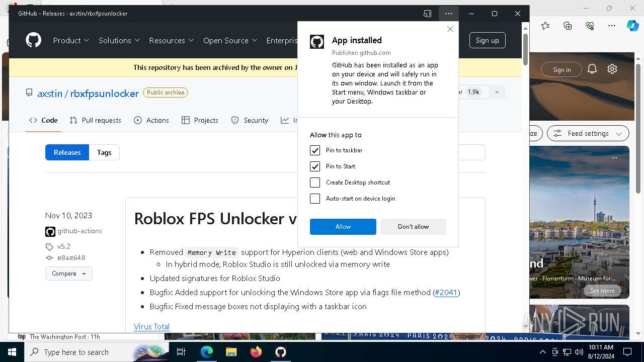Enable Create Desktop shortcut
This screenshot has width=644, height=362.
(315, 183)
